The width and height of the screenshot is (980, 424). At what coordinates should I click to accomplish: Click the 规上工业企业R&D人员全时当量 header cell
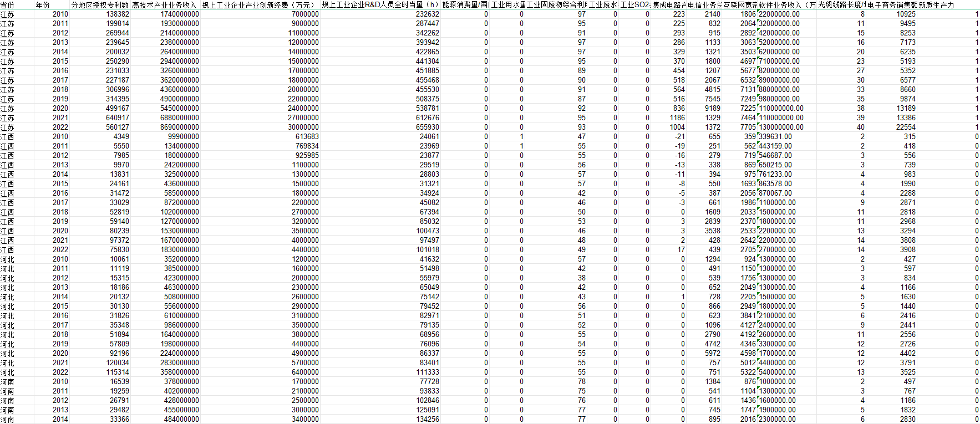380,5
